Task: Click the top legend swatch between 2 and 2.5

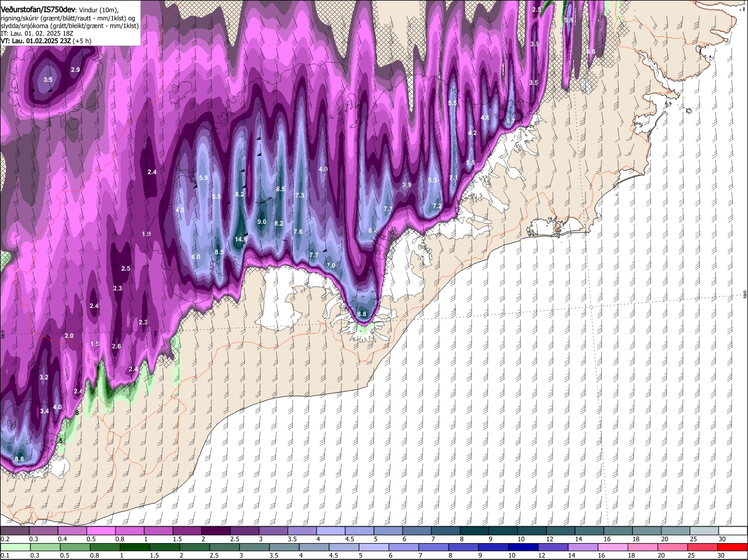Action: pos(216,531)
